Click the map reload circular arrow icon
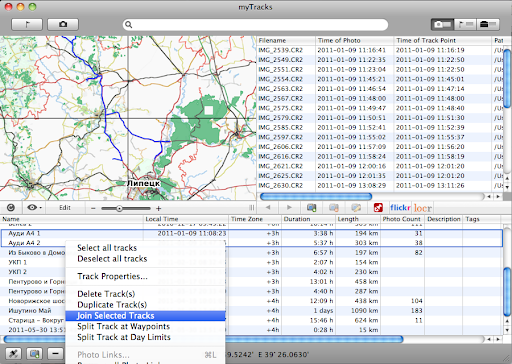The height and width of the screenshot is (364, 512). 11,208
